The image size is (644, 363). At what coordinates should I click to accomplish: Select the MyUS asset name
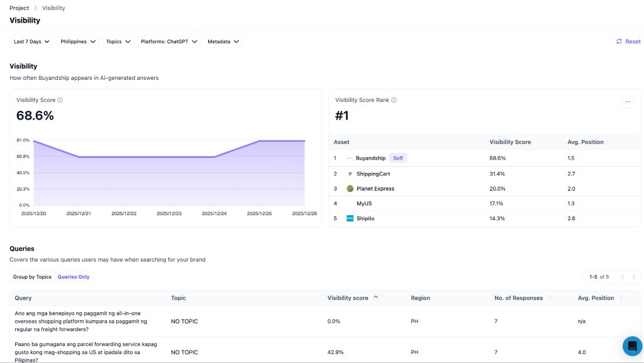[364, 204]
